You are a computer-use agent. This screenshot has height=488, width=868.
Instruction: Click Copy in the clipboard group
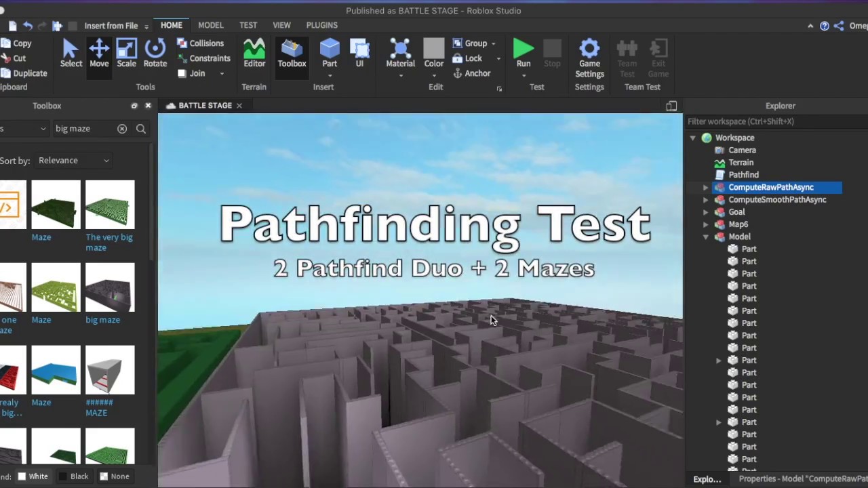click(16, 43)
